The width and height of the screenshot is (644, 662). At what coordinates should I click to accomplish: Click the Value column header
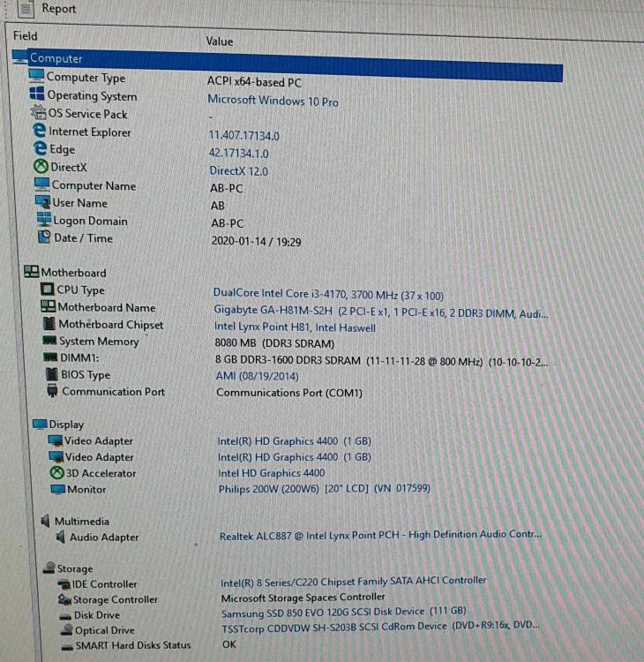(220, 41)
